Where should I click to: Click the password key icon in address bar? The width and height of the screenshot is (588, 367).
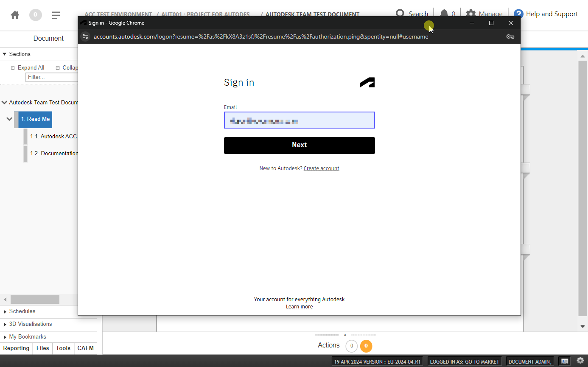tap(510, 36)
